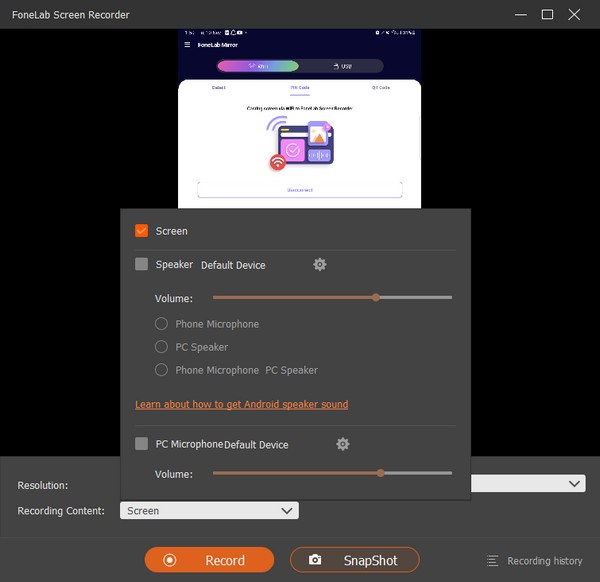
Task: Maximize the FoneLab Screen Recorder window
Action: click(x=547, y=15)
